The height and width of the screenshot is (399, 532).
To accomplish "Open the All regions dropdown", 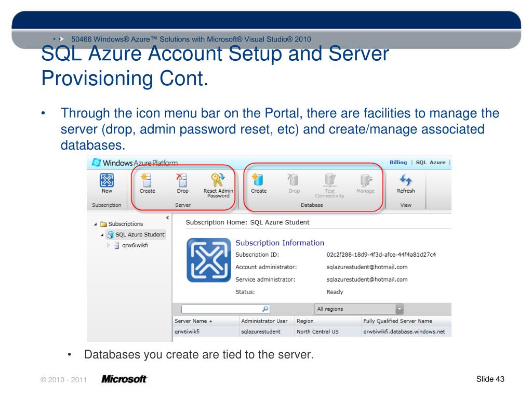I will click(400, 309).
